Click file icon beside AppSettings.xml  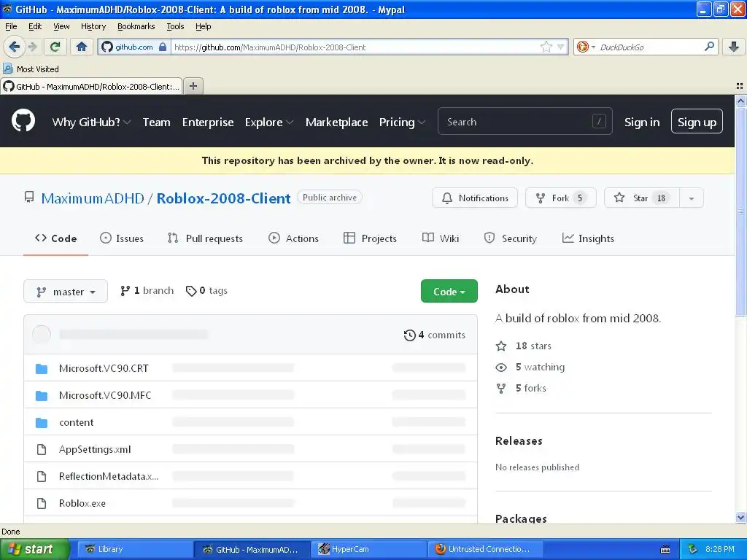pos(42,449)
